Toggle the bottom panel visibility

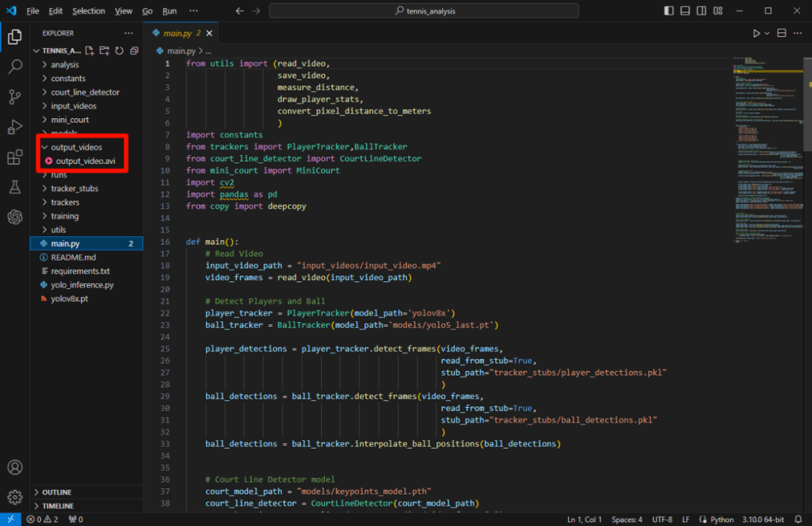pos(685,11)
